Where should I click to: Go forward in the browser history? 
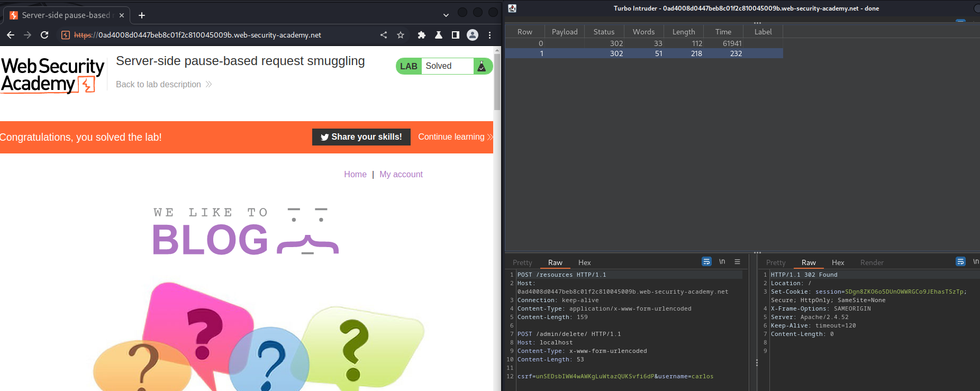pos(28,35)
